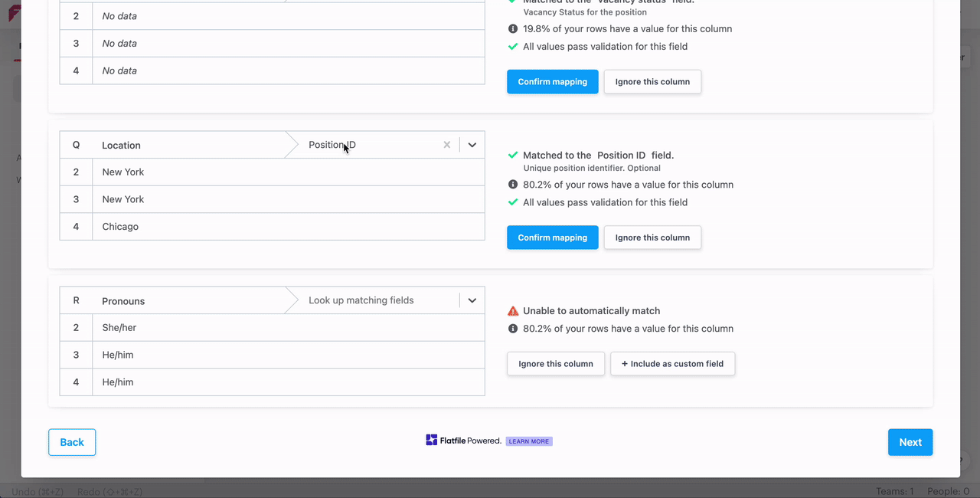Click the Chicago cell in the Location preview

click(x=120, y=227)
